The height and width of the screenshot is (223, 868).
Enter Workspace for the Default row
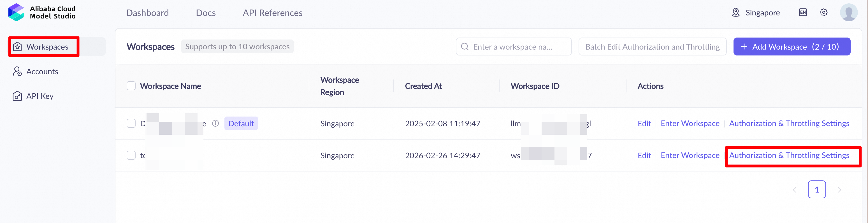pyautogui.click(x=690, y=123)
